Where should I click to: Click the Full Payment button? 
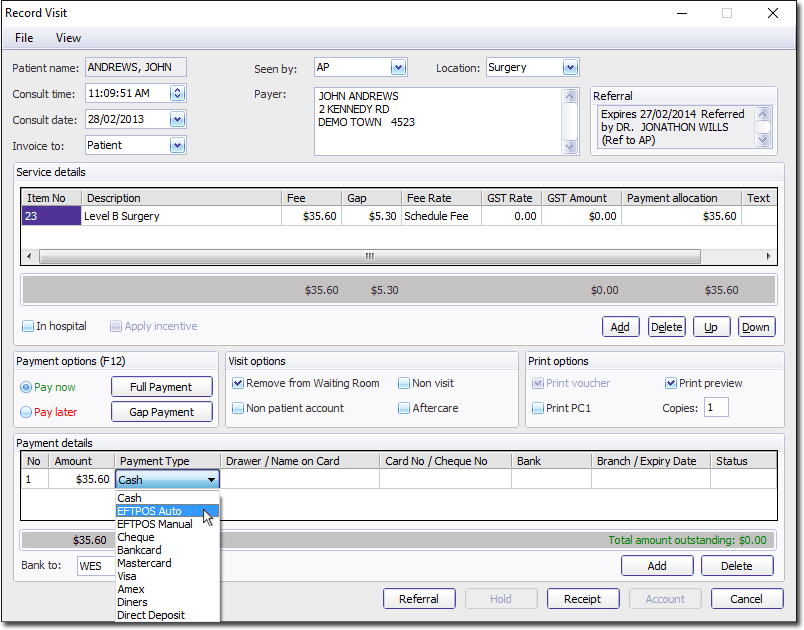pos(161,387)
